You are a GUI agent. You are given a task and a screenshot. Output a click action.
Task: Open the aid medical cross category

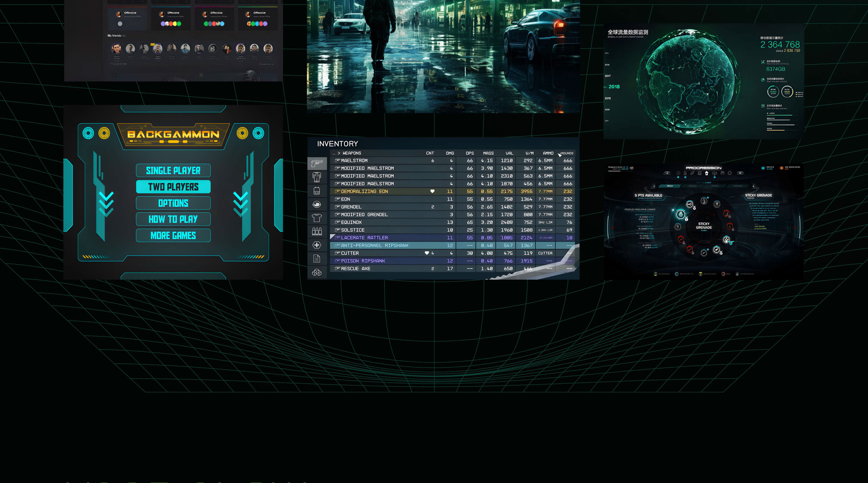(x=317, y=245)
